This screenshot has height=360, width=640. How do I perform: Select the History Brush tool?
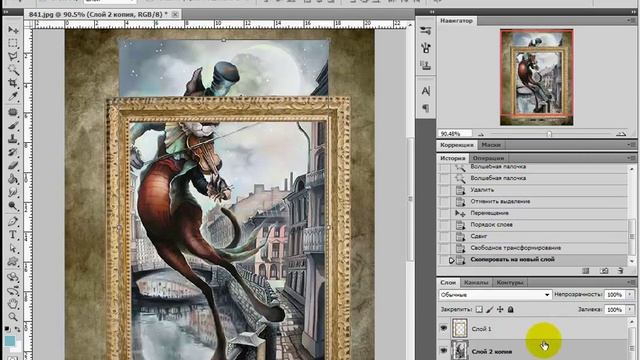[x=13, y=152]
